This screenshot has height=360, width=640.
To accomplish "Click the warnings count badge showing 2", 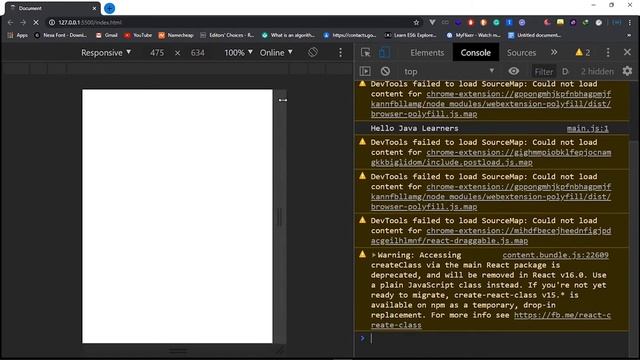I will 582,53.
